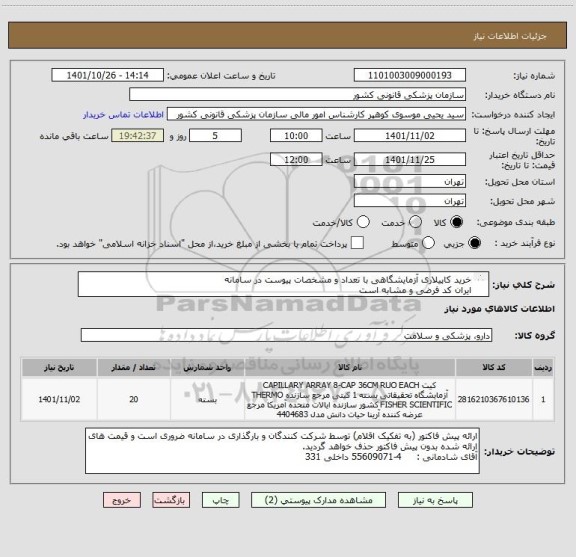Click price validity time 12:00 field
The height and width of the screenshot is (557, 576).
[296, 159]
